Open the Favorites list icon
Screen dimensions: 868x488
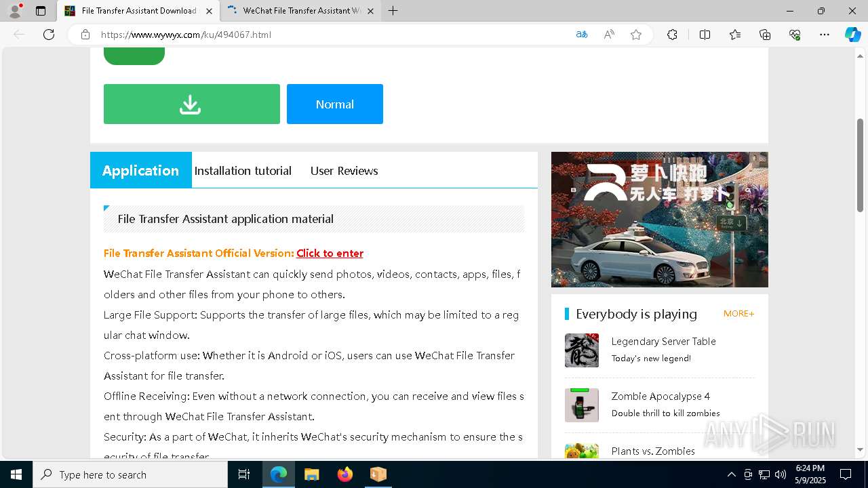pos(735,35)
